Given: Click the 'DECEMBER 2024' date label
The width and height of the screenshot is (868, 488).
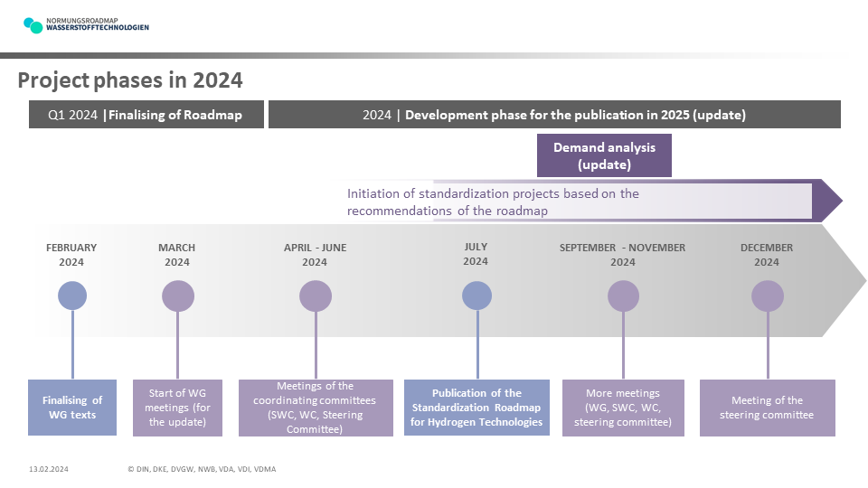Looking at the screenshot, I should (x=767, y=255).
